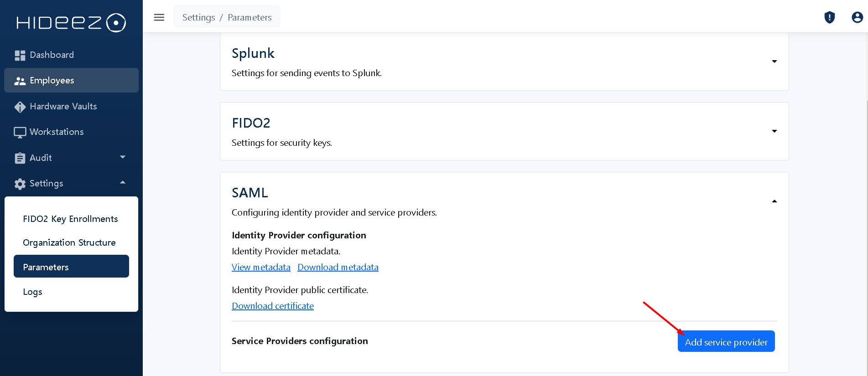Expand the FIDO2 settings panel
This screenshot has height=376, width=868.
click(x=774, y=131)
